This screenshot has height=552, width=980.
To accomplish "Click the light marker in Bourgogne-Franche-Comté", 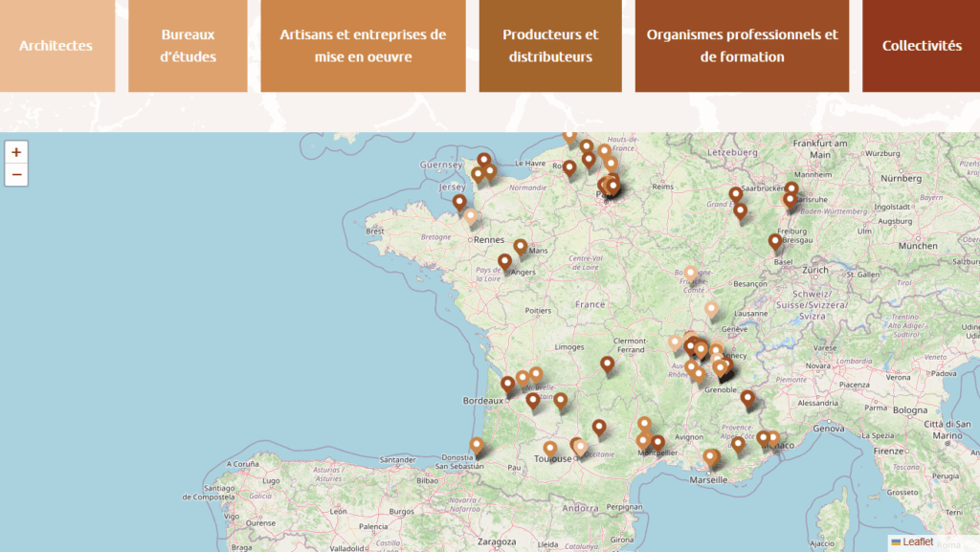I will [x=691, y=275].
